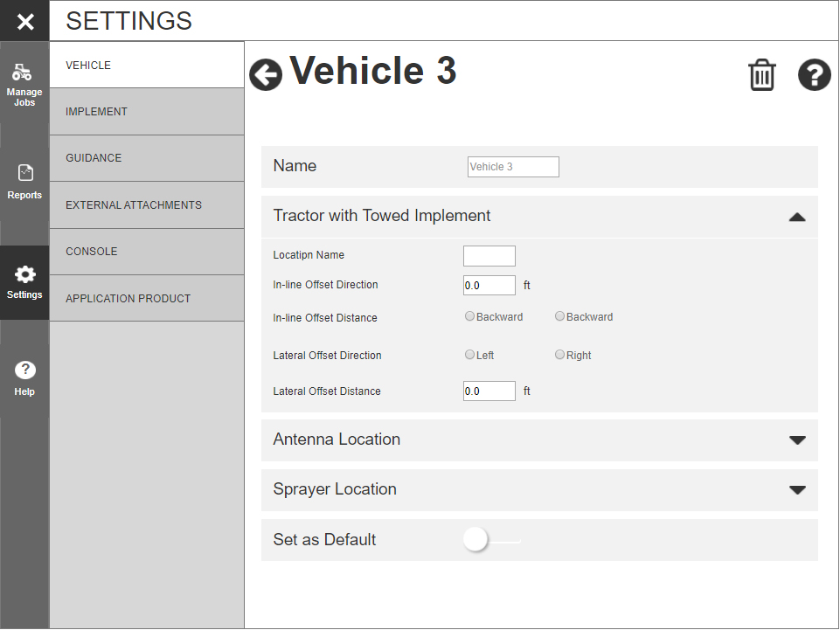
Task: Collapse the Tractor with Towed Implement section
Action: pyautogui.click(x=796, y=217)
